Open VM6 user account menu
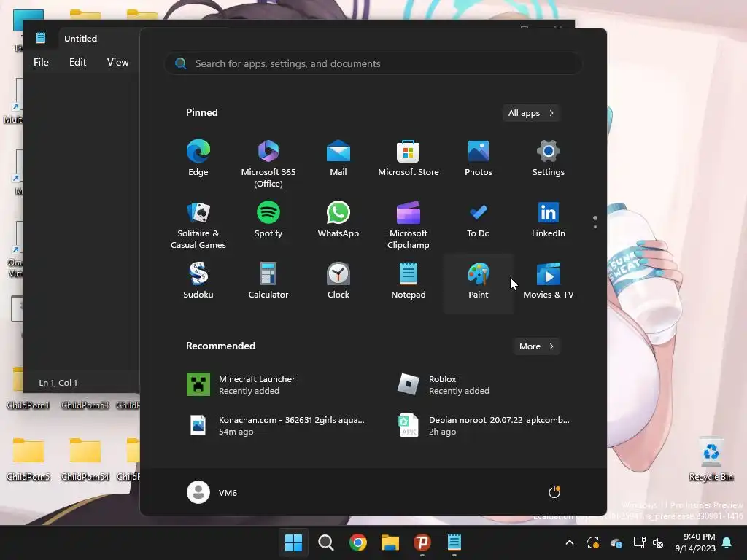The width and height of the screenshot is (747, 560). click(212, 492)
